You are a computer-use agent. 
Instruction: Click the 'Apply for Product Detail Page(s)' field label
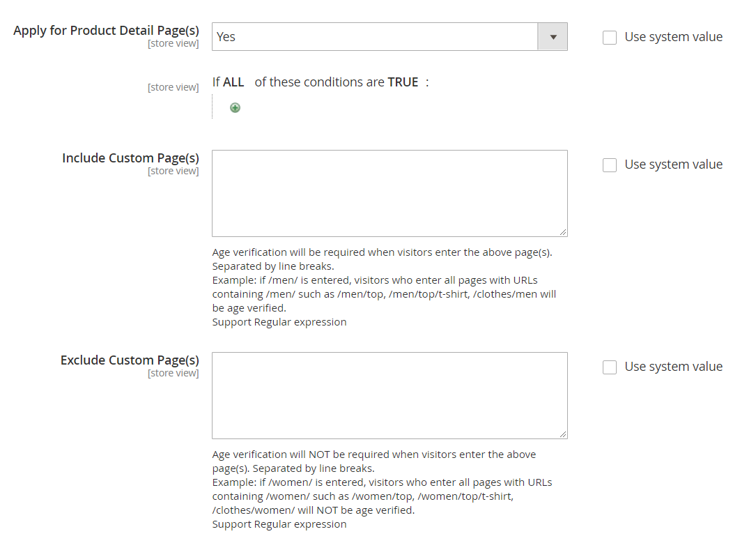click(x=106, y=31)
